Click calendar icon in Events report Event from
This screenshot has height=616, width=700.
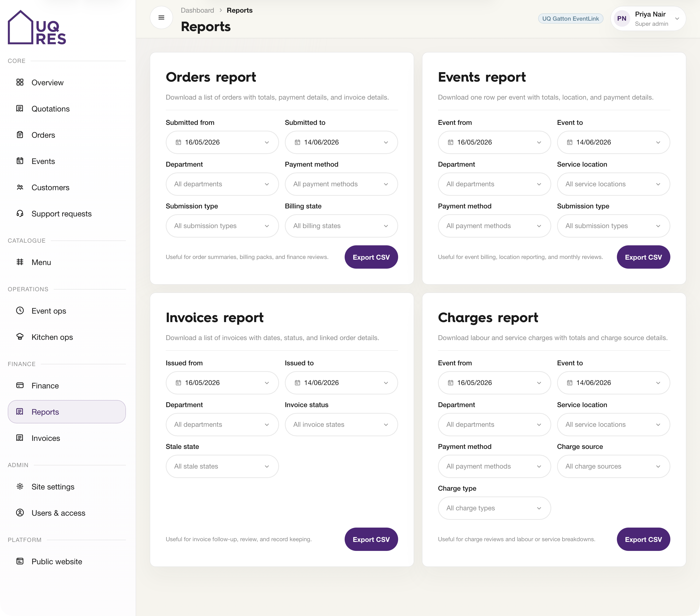451,142
